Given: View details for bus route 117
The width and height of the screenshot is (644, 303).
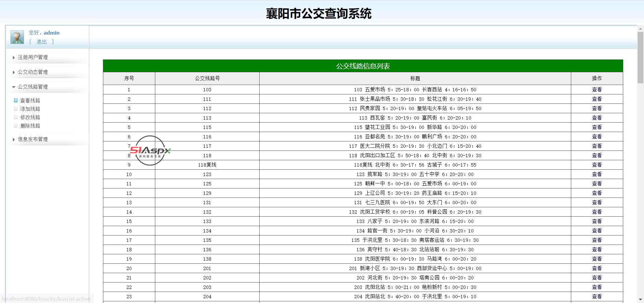Looking at the screenshot, I should click(x=597, y=146).
